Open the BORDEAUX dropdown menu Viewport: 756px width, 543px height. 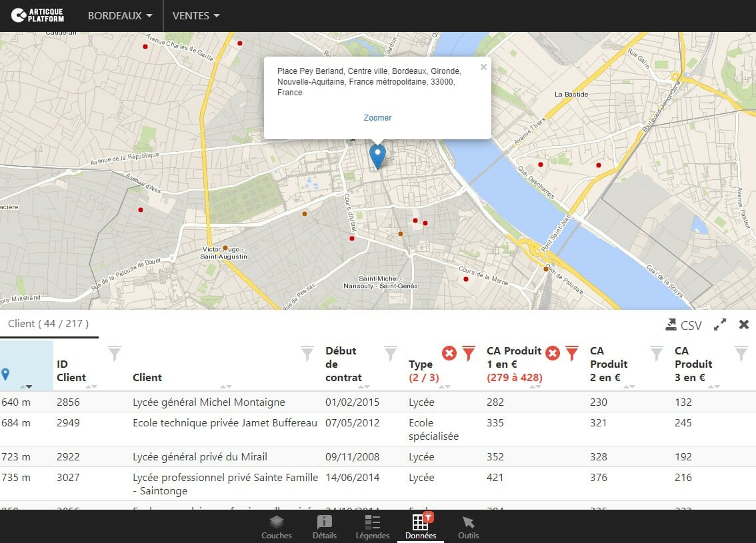[120, 16]
